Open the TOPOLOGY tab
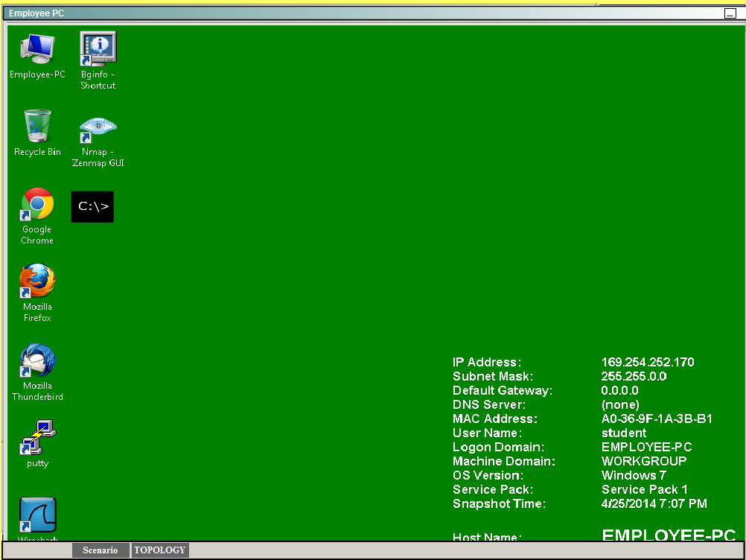The height and width of the screenshot is (560, 746). tap(159, 550)
